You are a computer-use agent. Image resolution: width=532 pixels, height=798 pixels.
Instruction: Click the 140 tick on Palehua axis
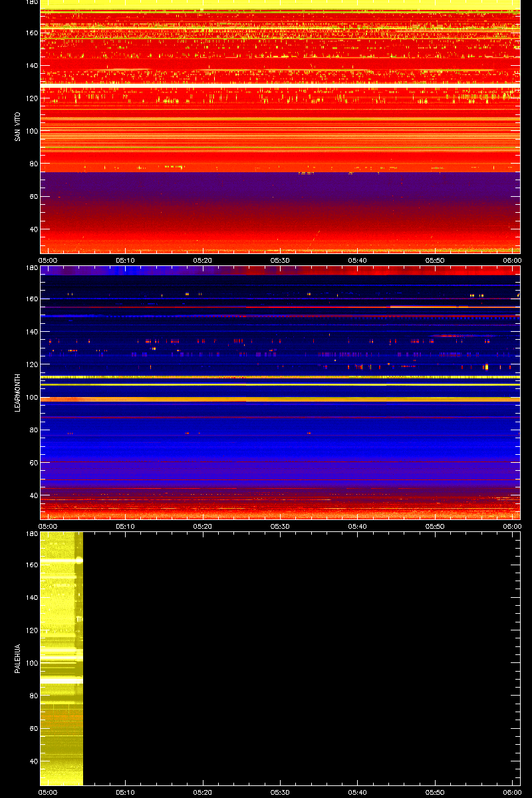pyautogui.click(x=31, y=597)
